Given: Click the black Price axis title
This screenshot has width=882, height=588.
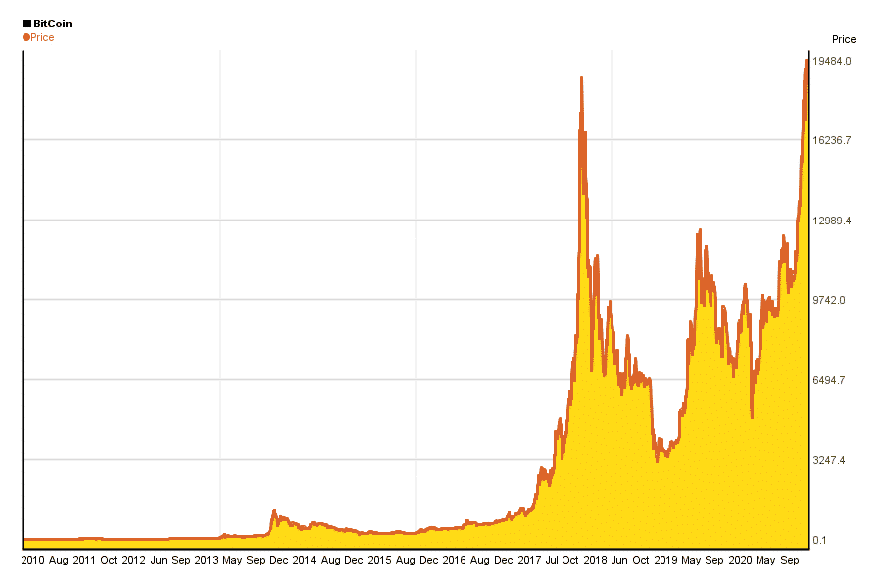Looking at the screenshot, I should coord(844,39).
